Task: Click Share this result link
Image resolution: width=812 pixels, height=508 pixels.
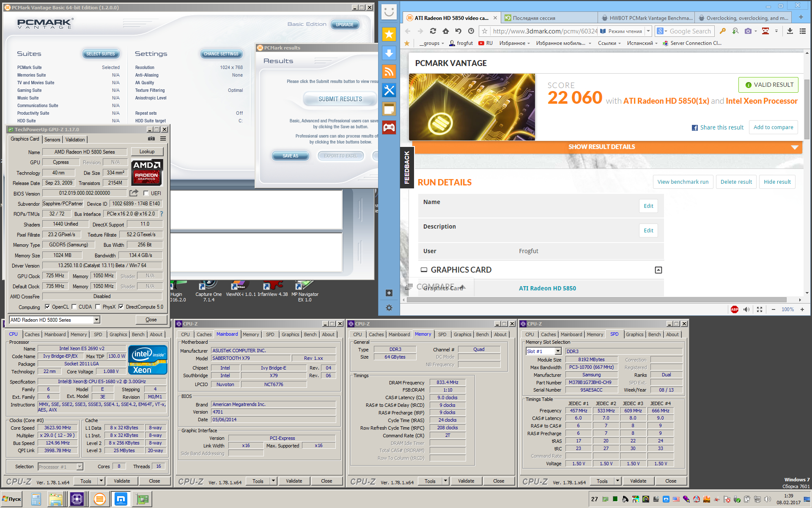Action: coord(718,127)
